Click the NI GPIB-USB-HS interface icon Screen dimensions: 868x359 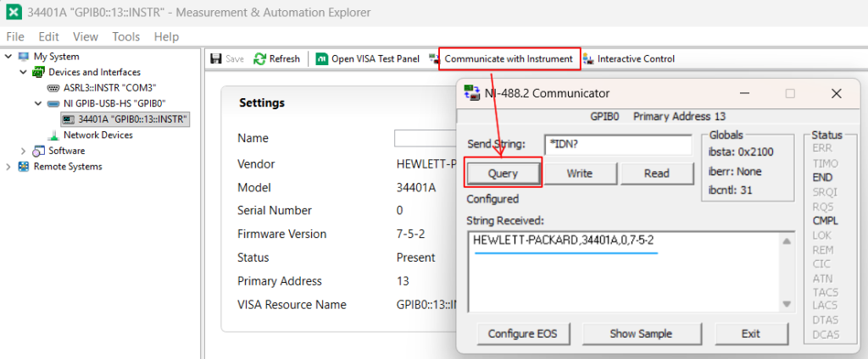(x=53, y=103)
